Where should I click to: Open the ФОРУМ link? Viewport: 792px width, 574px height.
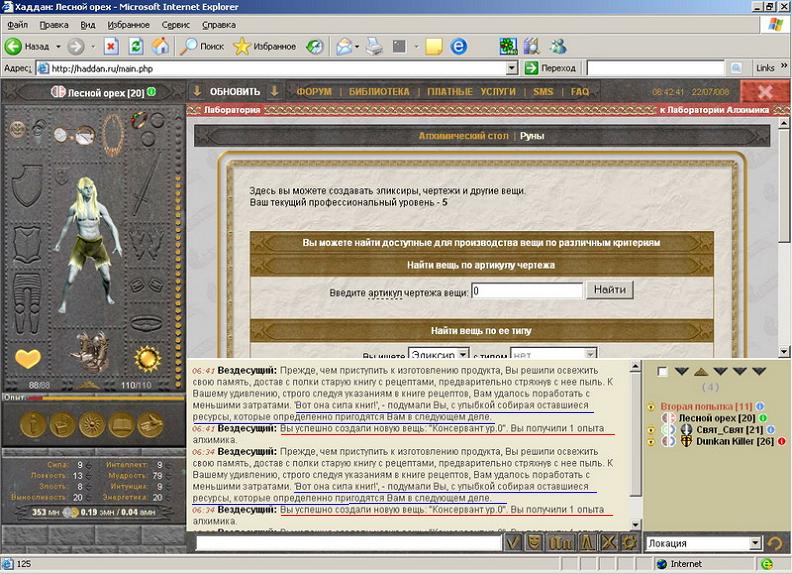tap(314, 91)
